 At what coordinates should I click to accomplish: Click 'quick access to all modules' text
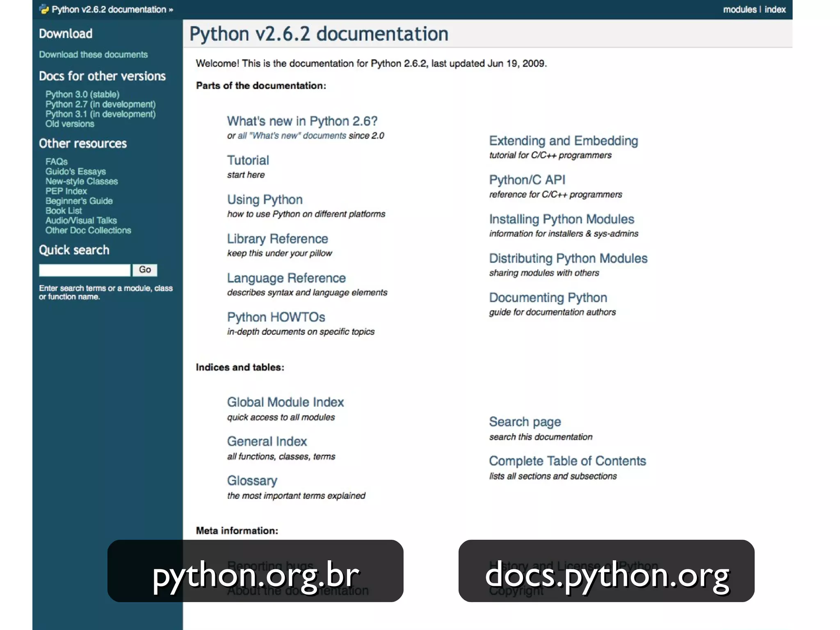[281, 418]
